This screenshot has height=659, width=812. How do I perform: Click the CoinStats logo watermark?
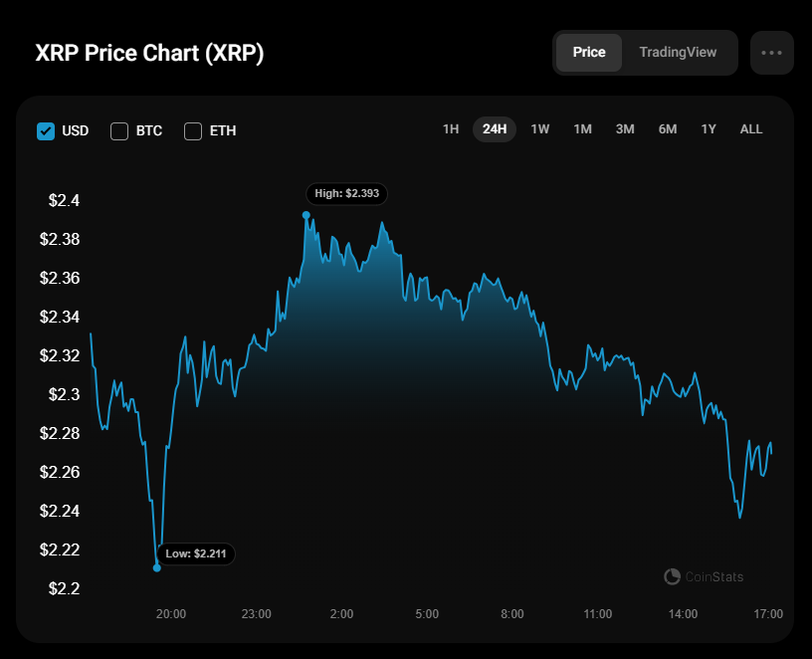tap(704, 576)
